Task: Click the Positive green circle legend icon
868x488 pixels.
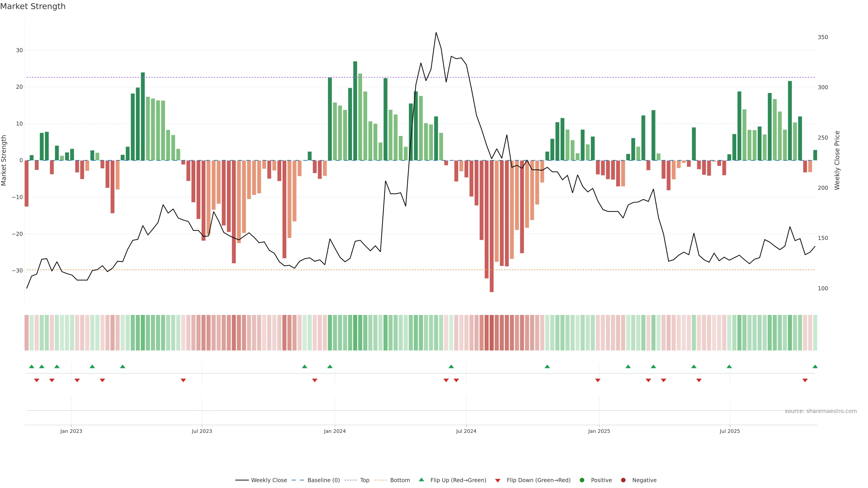Action: [x=582, y=480]
